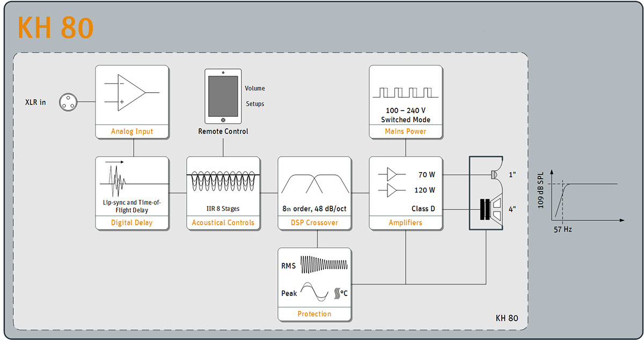Screen dimensions: 644x340
Task: Click the op-amp symbol in Analog Input
Action: [133, 92]
